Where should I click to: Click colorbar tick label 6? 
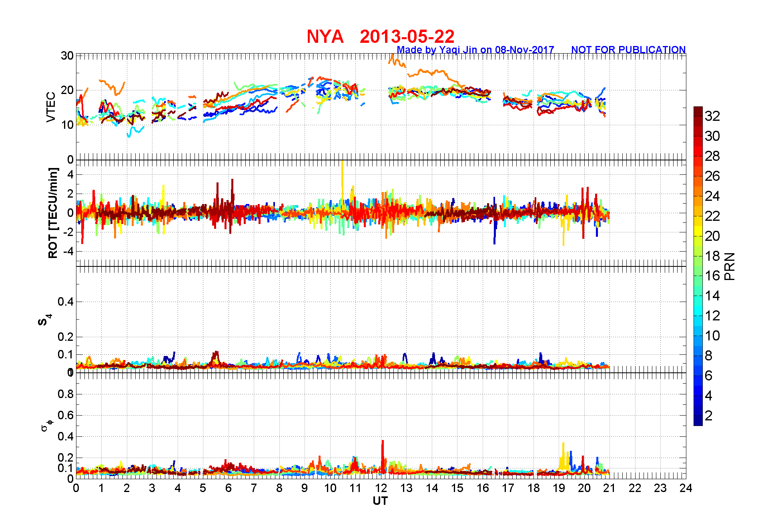pyautogui.click(x=709, y=376)
